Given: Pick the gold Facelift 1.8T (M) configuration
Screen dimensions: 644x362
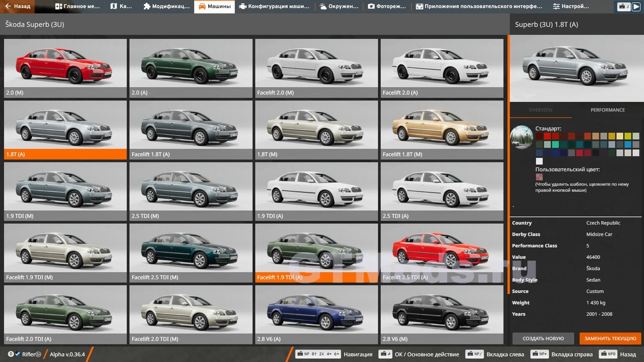Looking at the screenshot, I should coord(442,130).
